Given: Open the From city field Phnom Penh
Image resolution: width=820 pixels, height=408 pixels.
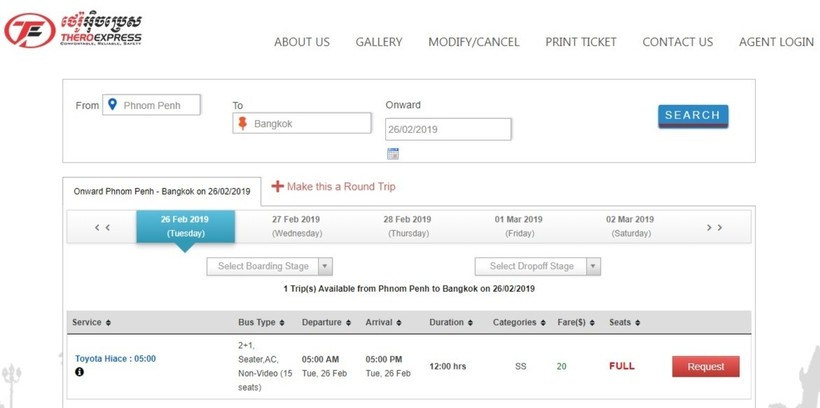Looking at the screenshot, I should click(152, 105).
